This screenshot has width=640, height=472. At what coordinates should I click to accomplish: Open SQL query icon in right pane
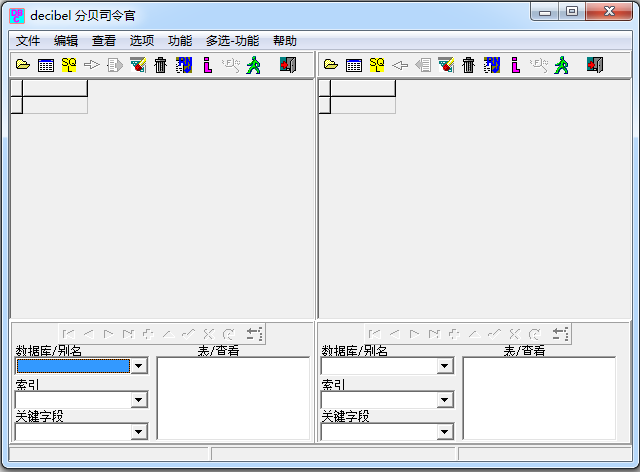pos(377,65)
